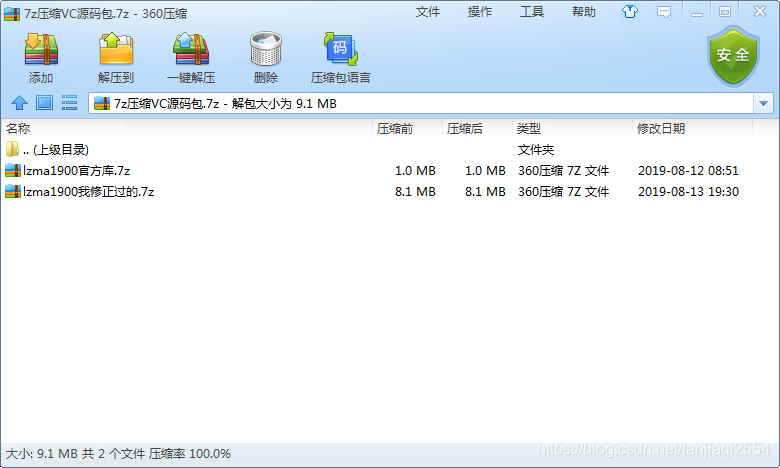Close the 360压缩 window
This screenshot has height=468, width=780.
[x=760, y=11]
